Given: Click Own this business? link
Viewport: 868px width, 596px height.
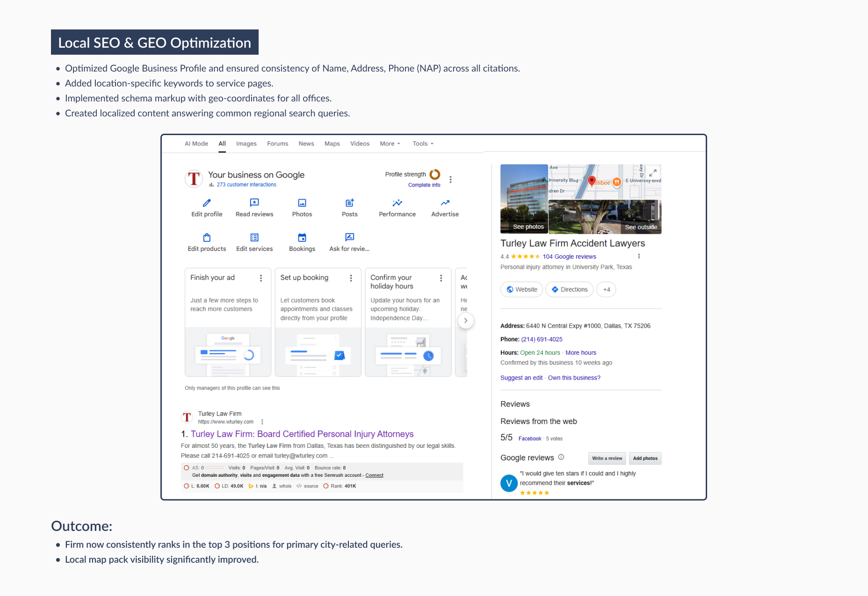Looking at the screenshot, I should coord(574,378).
